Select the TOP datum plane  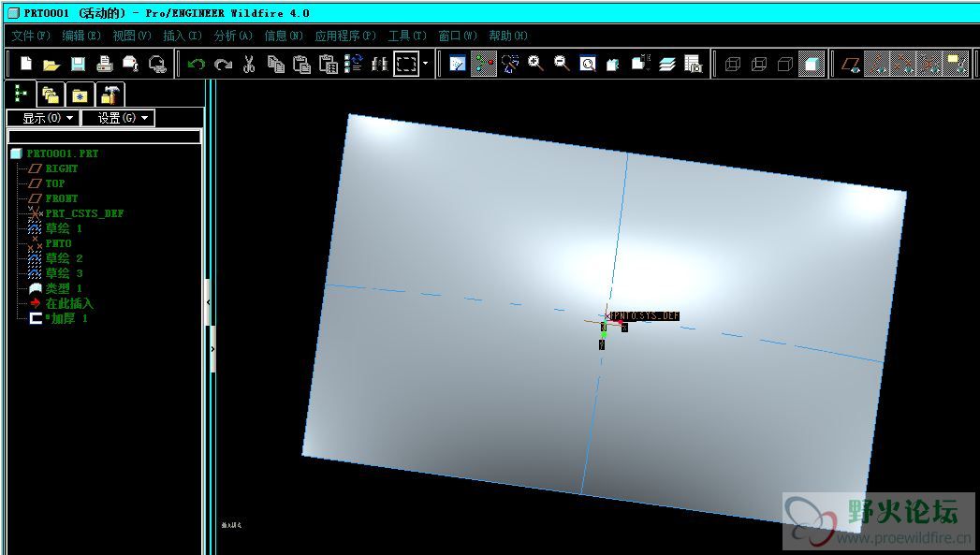tap(55, 183)
